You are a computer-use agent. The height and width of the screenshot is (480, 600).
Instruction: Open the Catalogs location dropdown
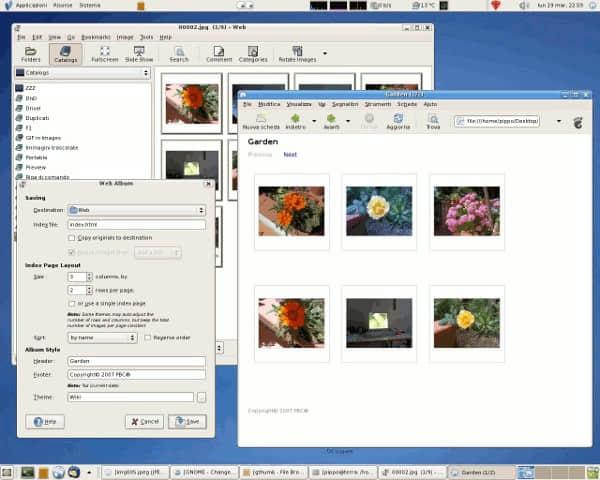coord(82,73)
